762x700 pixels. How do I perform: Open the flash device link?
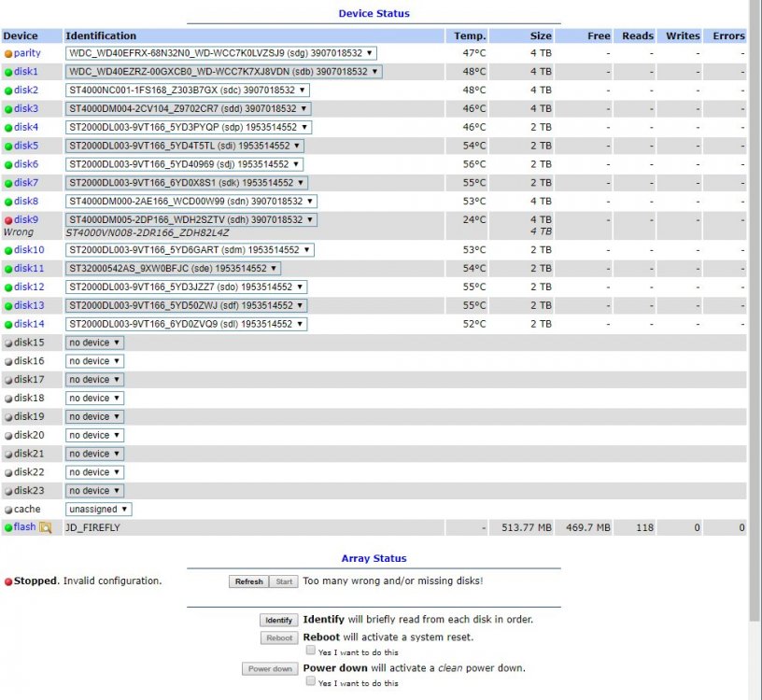click(25, 527)
